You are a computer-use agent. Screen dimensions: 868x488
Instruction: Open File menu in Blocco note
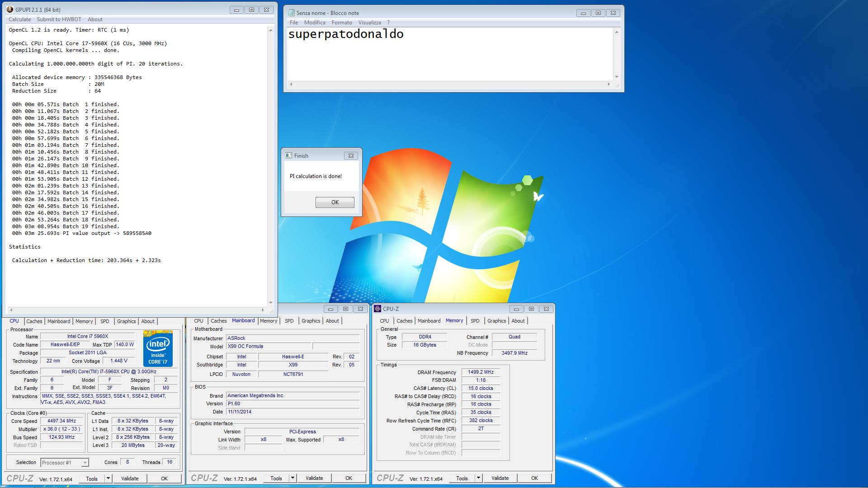(294, 23)
